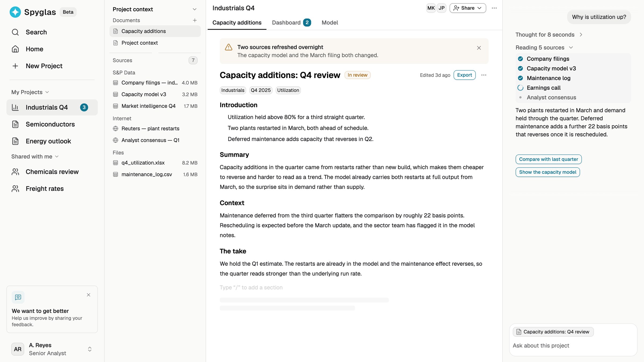Switch to the Dashboard tab
Viewport: 644px width, 362px height.
click(x=291, y=23)
